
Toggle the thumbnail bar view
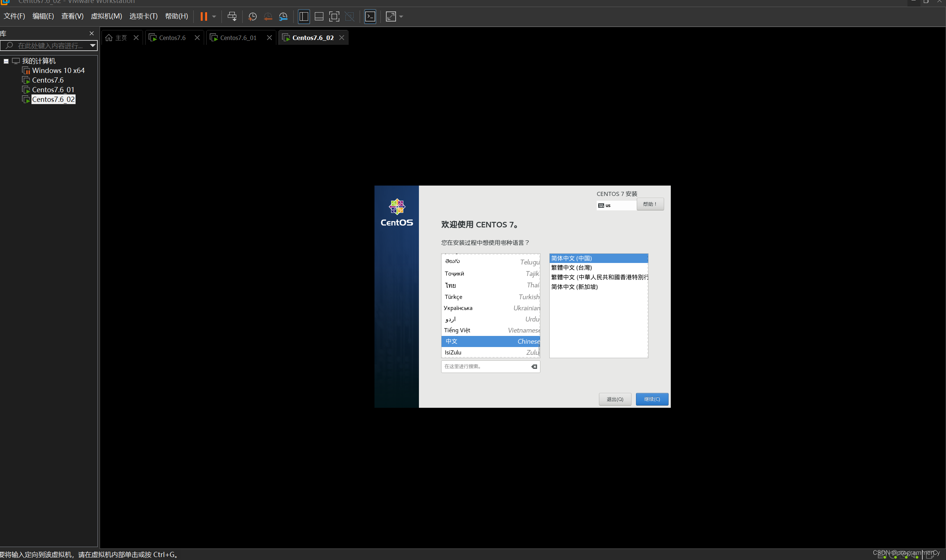319,16
